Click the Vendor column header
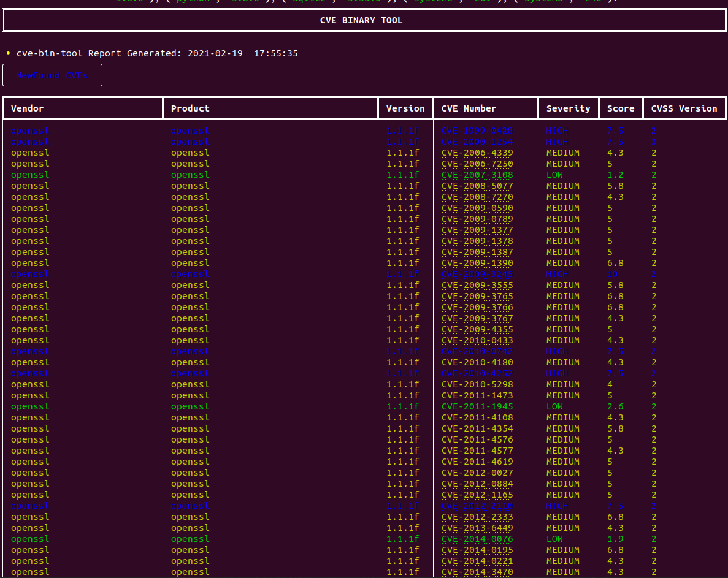 click(x=28, y=108)
